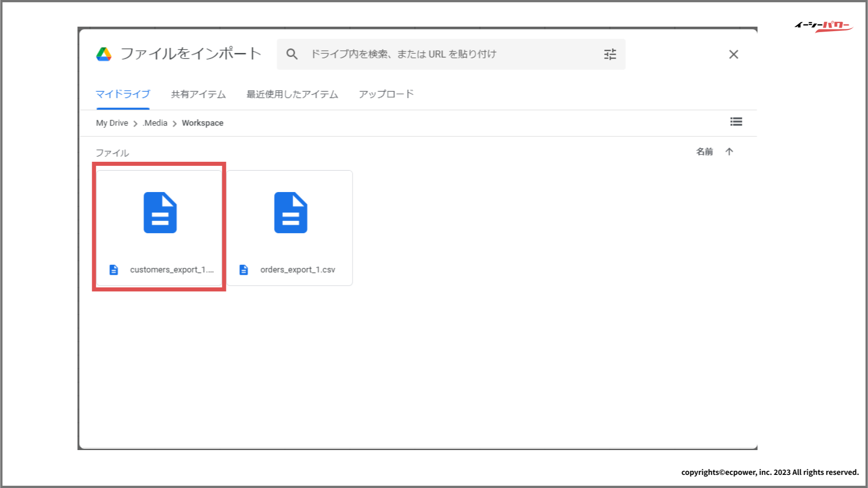Switch to list view layout

coord(736,122)
